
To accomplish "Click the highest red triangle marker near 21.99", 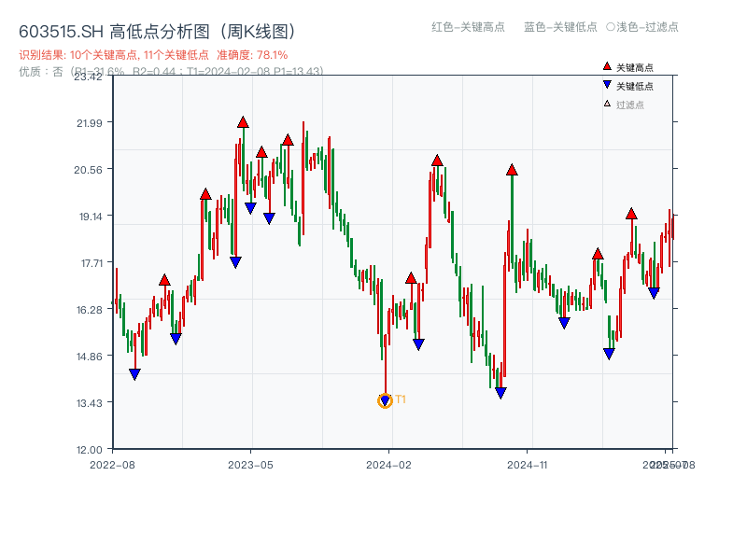I will click(x=244, y=122).
